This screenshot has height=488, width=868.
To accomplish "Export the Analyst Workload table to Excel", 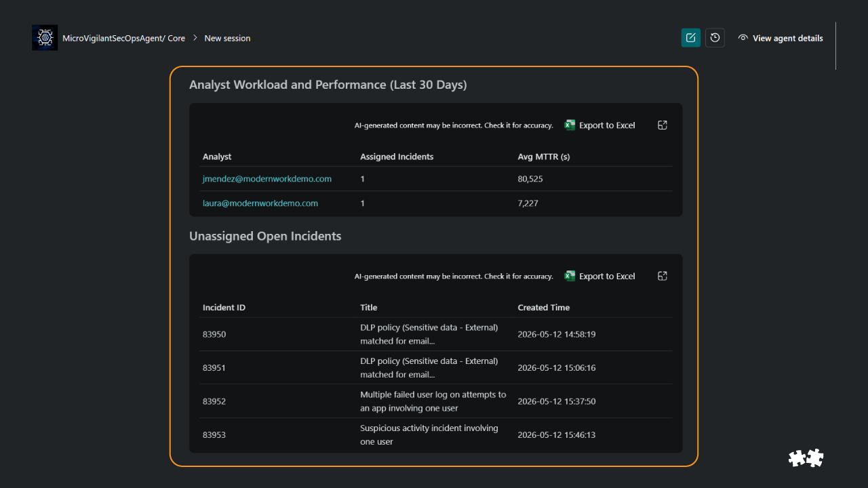I will coord(599,125).
